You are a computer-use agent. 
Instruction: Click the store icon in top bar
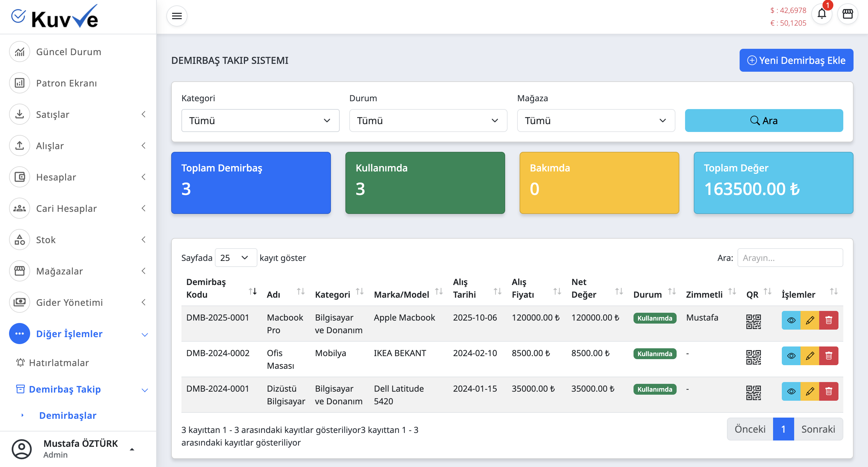click(x=848, y=14)
